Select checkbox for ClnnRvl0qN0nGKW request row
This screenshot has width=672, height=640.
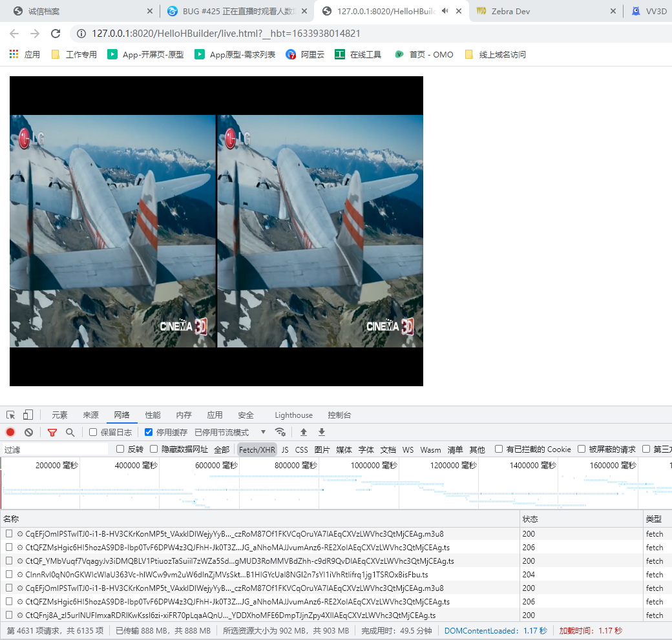click(x=9, y=575)
